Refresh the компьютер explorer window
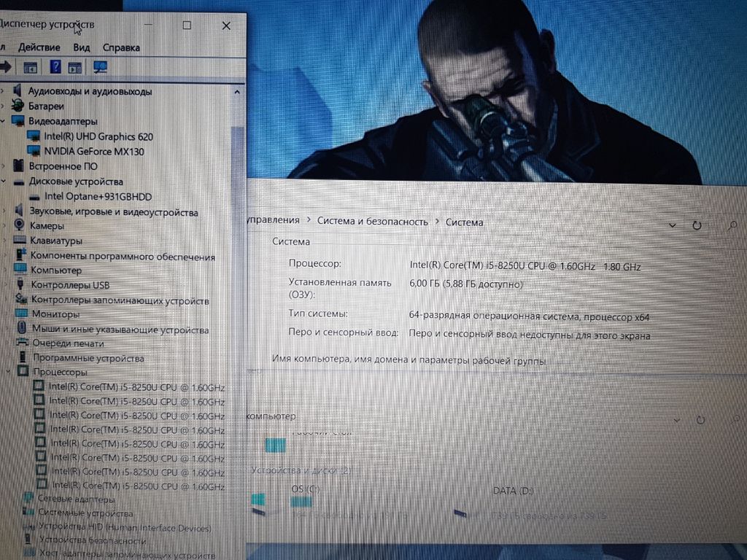 700,419
